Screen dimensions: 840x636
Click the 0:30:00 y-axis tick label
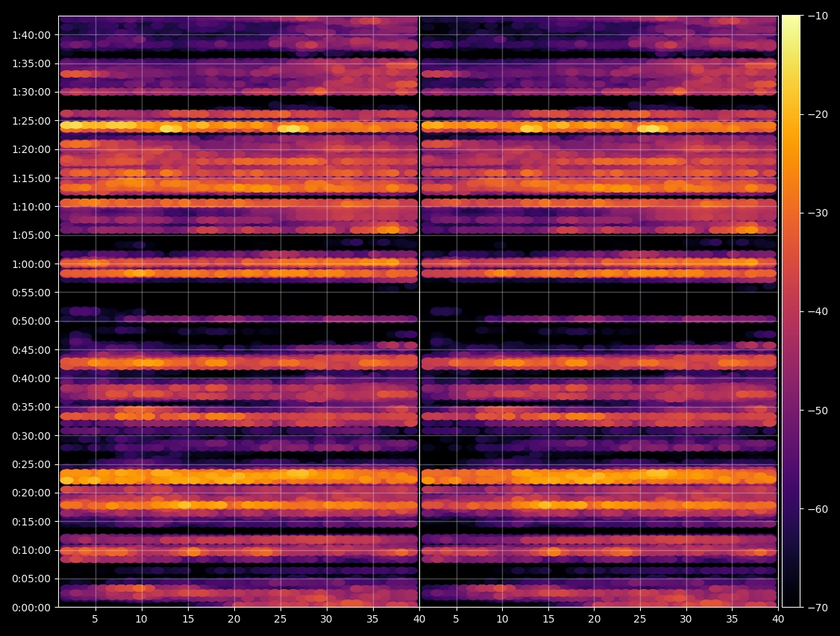point(31,436)
